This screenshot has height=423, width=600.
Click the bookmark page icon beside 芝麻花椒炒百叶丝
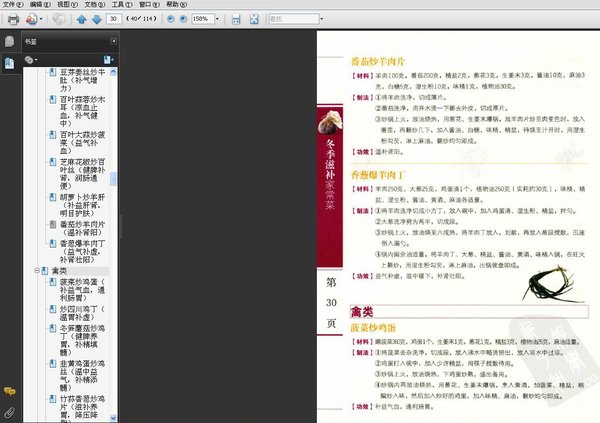(x=53, y=162)
